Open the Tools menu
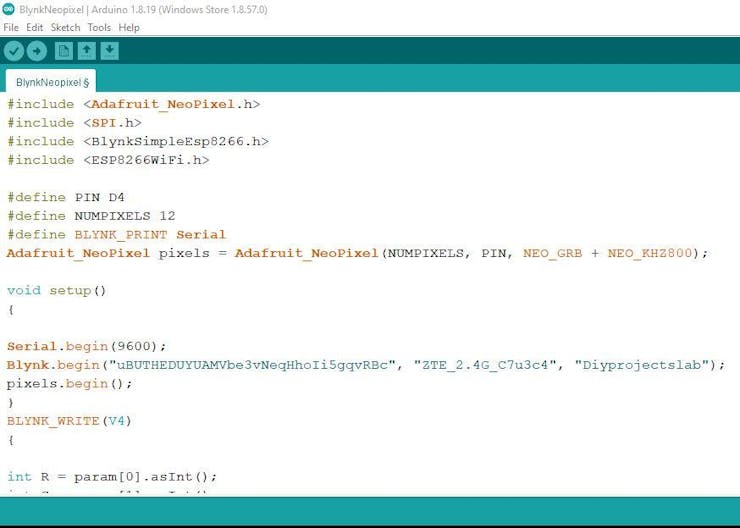740x528 pixels. (99, 27)
